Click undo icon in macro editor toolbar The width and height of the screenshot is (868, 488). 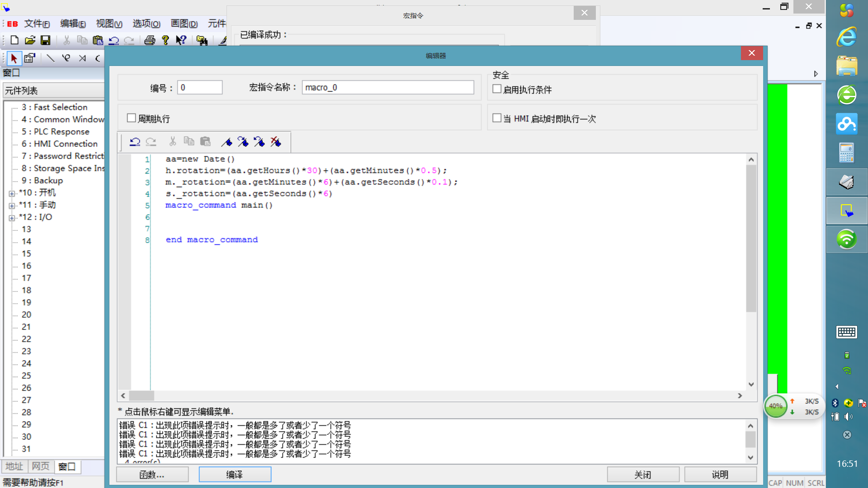pos(135,142)
